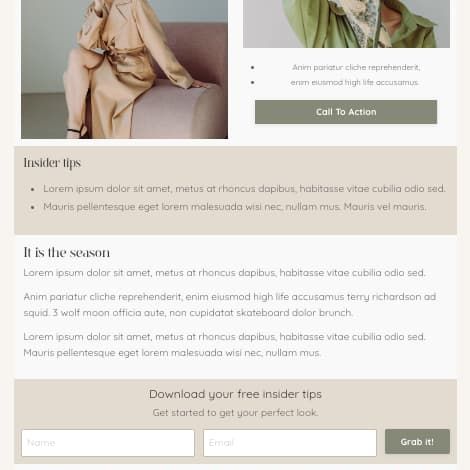
Task: Click the paragraph mentioning terry richardson
Action: [230, 305]
